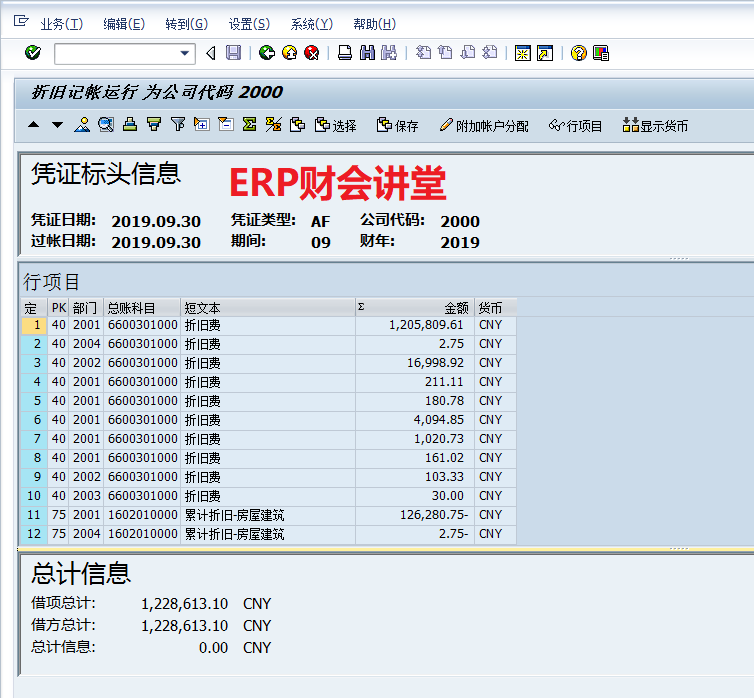Viewport: 754px width, 698px height.
Task: Click the Sum total sigma icon
Action: pos(249,125)
